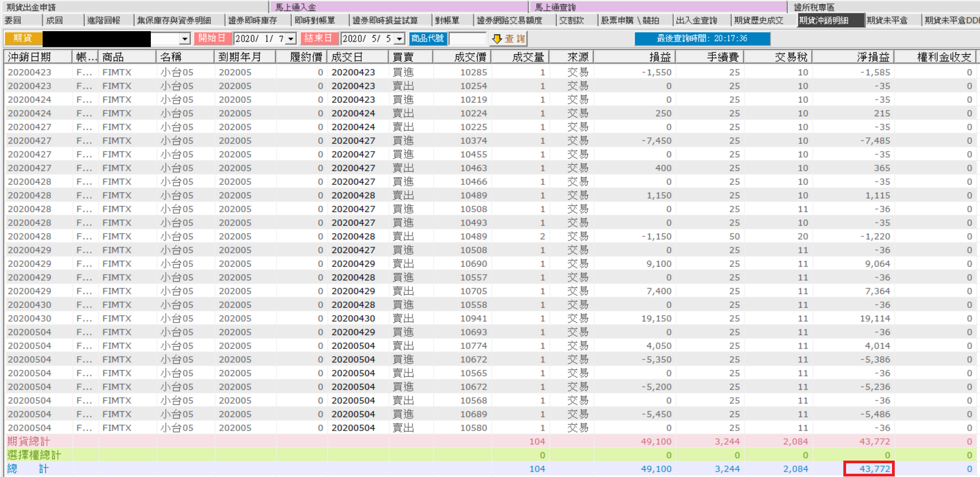Sort by the 成交量 column header
Image resolution: width=980 pixels, height=477 pixels.
tap(520, 57)
